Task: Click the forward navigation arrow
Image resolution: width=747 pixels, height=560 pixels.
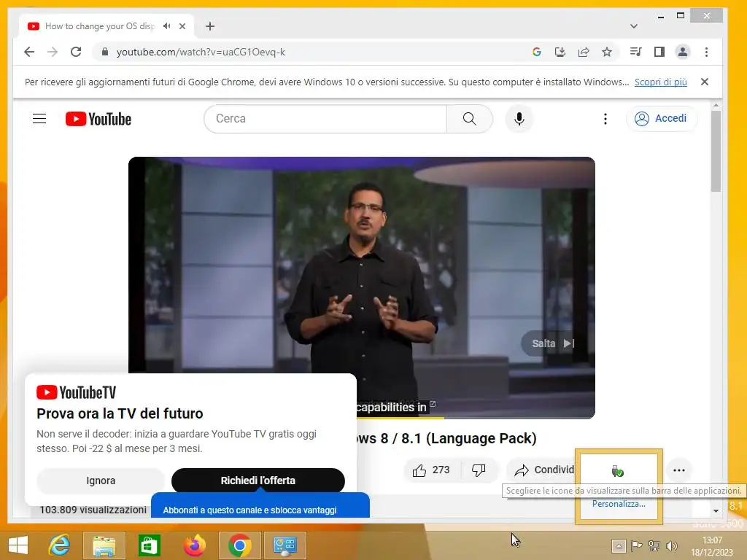Action: (53, 52)
